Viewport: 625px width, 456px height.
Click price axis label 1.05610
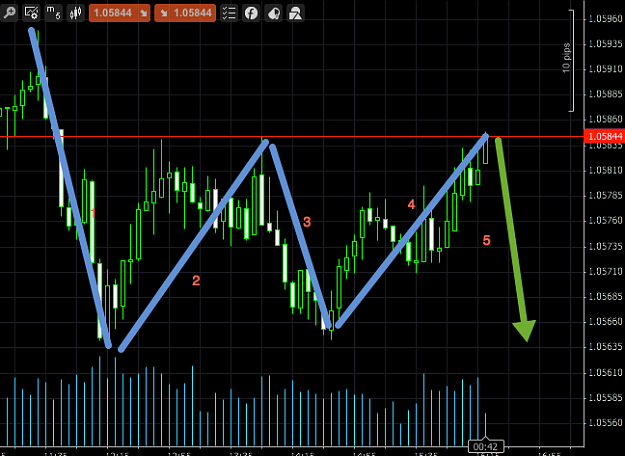[605, 372]
